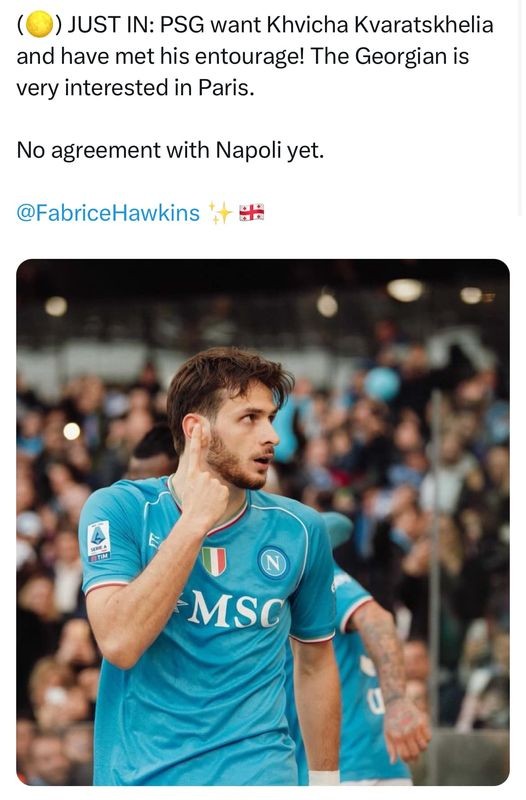The width and height of the screenshot is (526, 800).
Task: Open the @FabriceHawkins mention link
Action: pyautogui.click(x=108, y=212)
